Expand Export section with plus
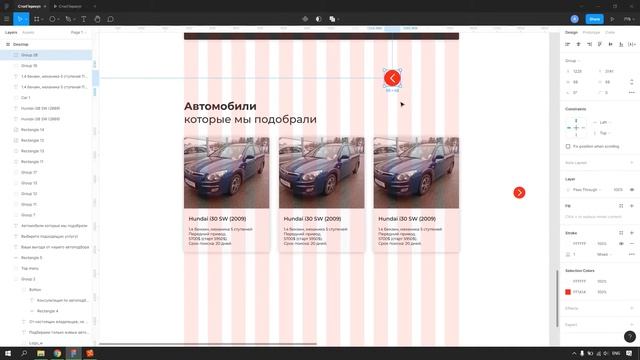The height and width of the screenshot is (360, 640). [x=631, y=324]
